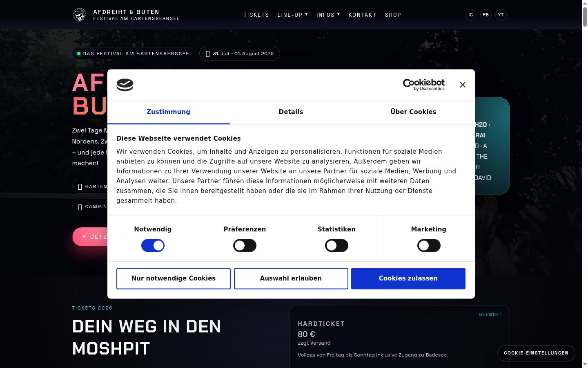Click the 'Diese Webseite verwendet Cookies' heading
588x368 pixels.
[178, 138]
